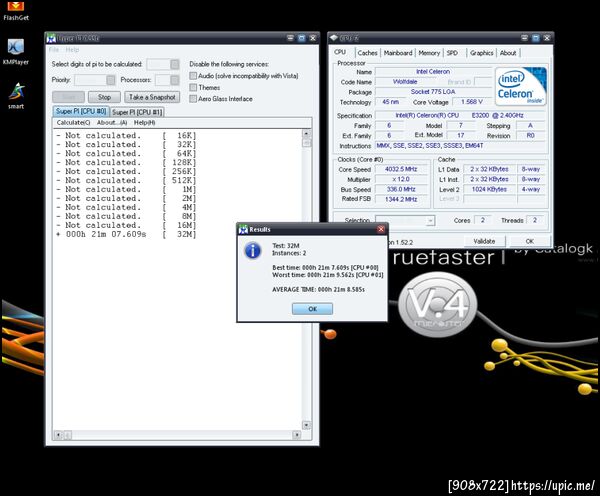The height and width of the screenshot is (496, 600).
Task: Click the Super PI window title icon
Action: 51,38
